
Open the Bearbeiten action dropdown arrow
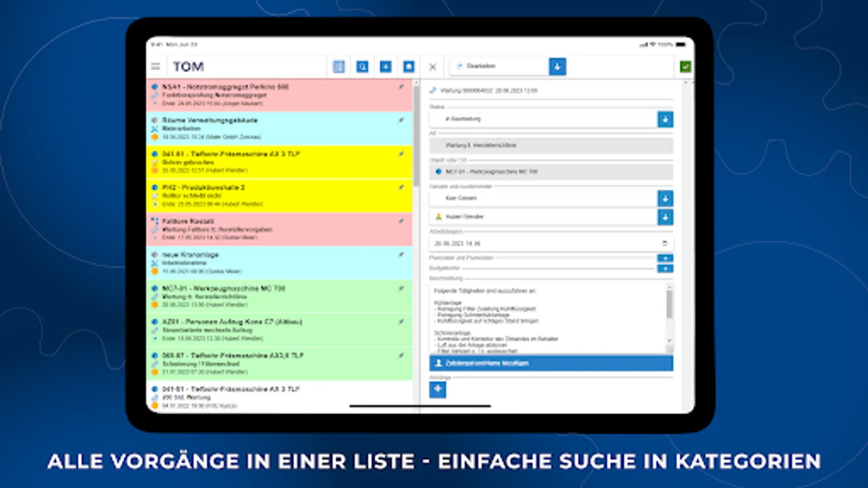pyautogui.click(x=558, y=66)
